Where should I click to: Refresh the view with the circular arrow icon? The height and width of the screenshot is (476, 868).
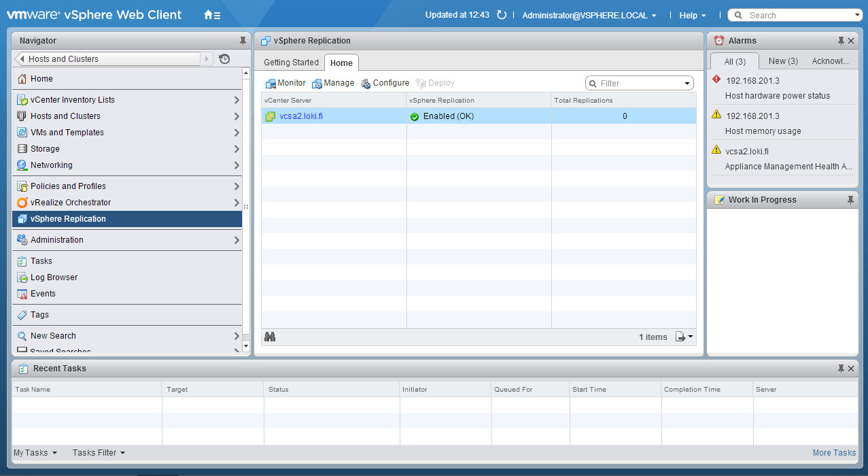(502, 15)
